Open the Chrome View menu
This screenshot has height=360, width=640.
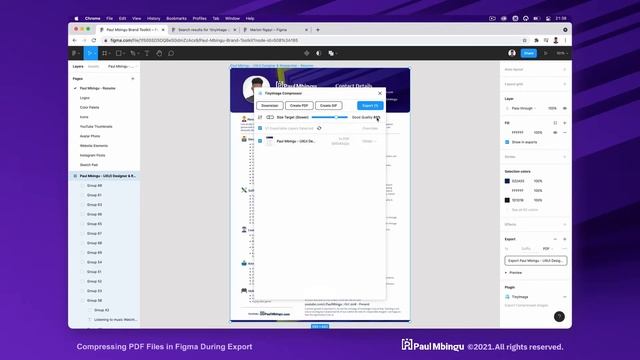(136, 18)
